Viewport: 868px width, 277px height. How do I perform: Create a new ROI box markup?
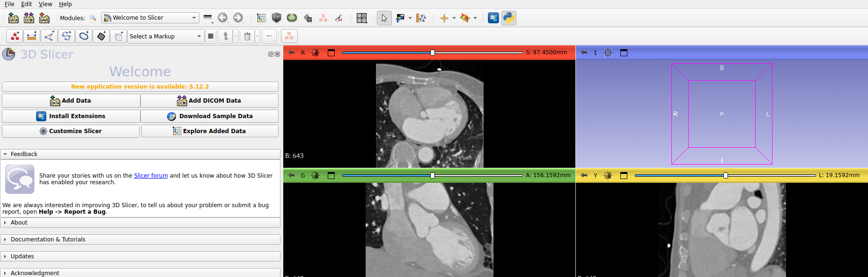click(118, 36)
